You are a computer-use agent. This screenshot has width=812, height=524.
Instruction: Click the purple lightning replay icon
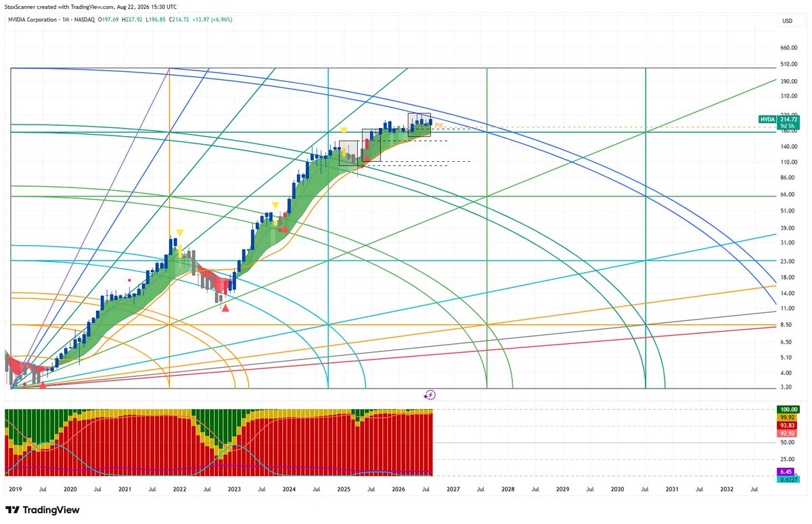[430, 395]
